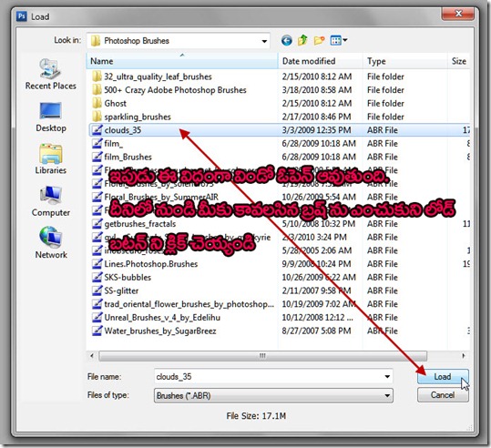Click the ABR file icon beside SS-glitter
This screenshot has height=448, width=491.
[x=97, y=290]
